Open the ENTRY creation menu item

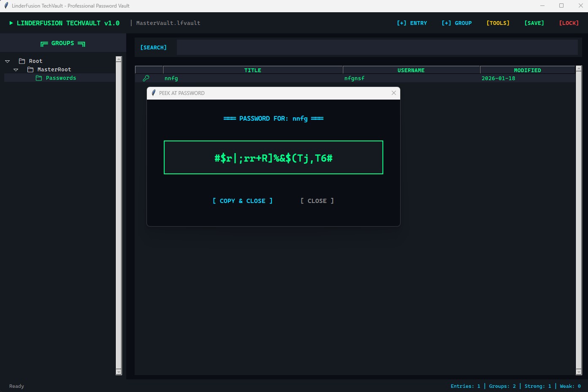pos(412,23)
